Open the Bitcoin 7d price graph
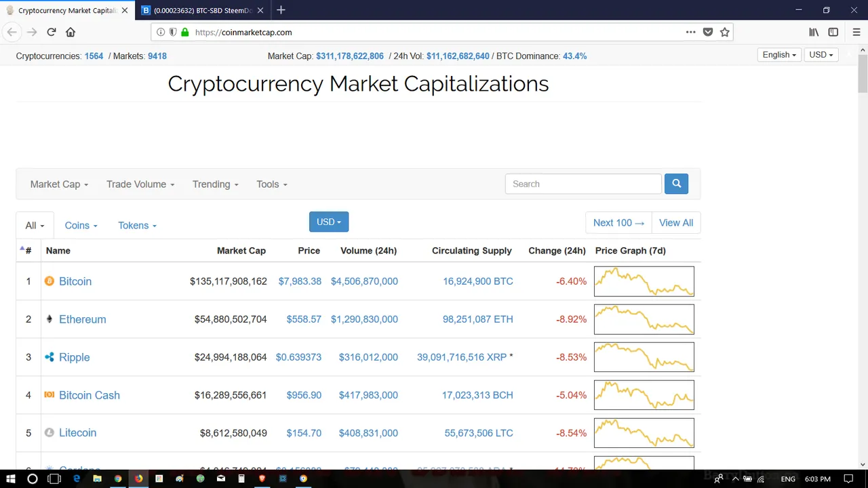This screenshot has height=488, width=868. click(644, 281)
